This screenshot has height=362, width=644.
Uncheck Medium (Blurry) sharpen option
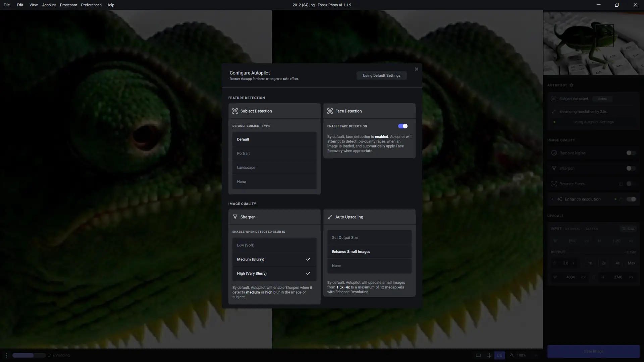274,259
